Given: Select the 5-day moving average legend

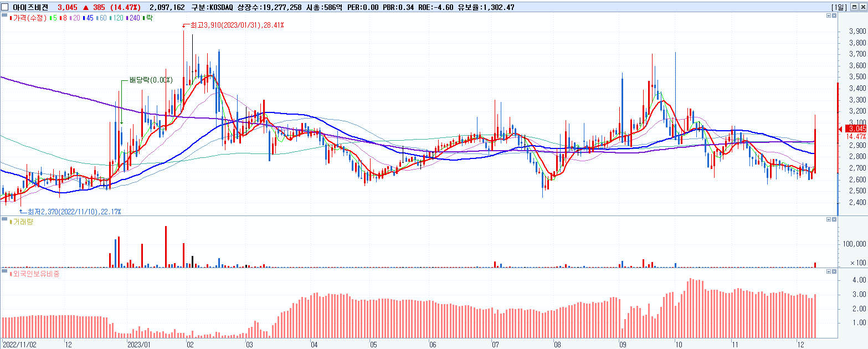Looking at the screenshot, I should tap(53, 18).
